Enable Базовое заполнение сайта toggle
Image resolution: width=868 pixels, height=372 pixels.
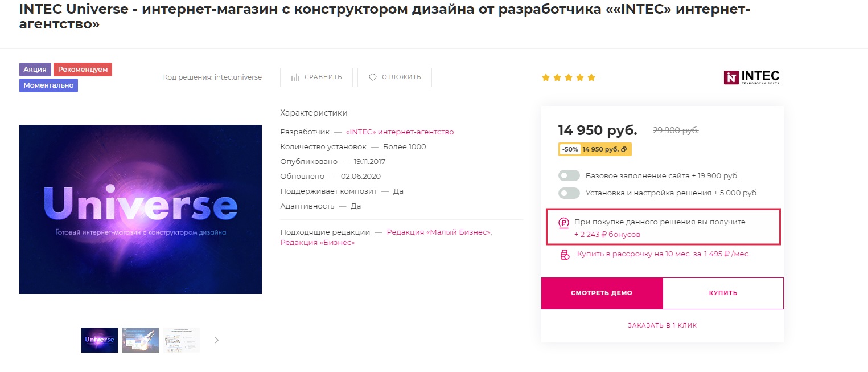tap(569, 175)
